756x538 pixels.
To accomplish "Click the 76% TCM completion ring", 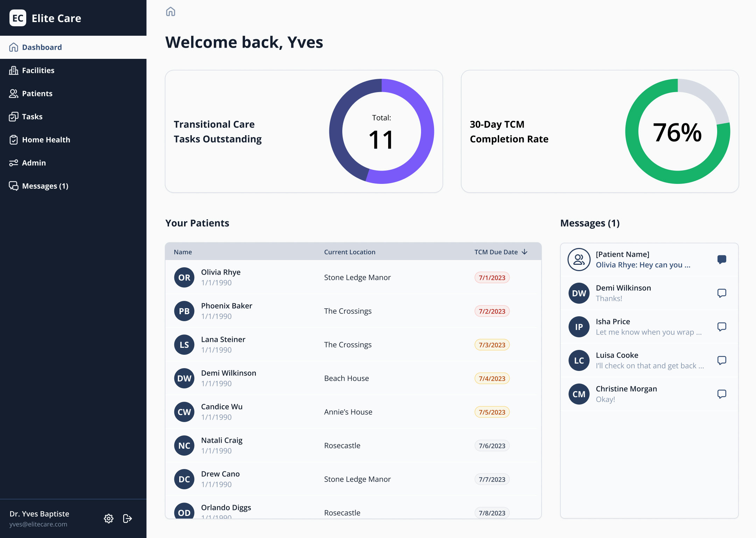I will (677, 131).
